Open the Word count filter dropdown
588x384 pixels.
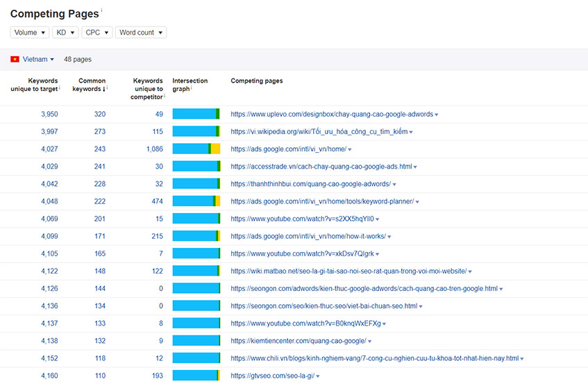click(141, 33)
